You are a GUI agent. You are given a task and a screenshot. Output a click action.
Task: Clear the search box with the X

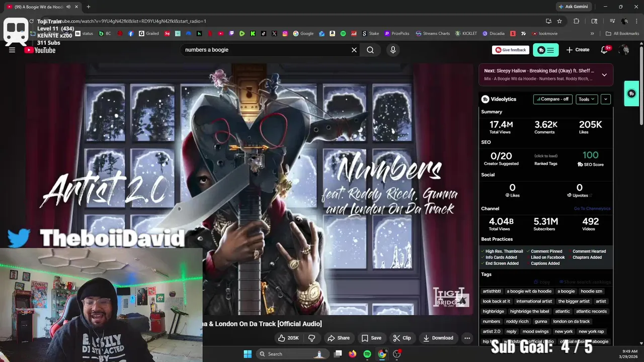click(354, 50)
